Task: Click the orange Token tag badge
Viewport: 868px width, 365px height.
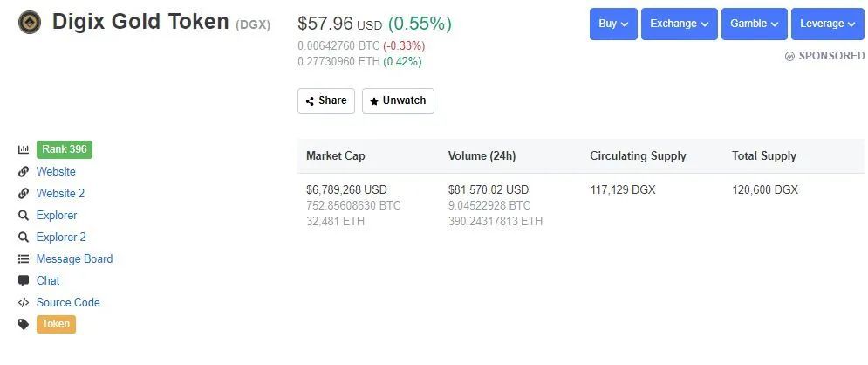Action: [x=56, y=325]
